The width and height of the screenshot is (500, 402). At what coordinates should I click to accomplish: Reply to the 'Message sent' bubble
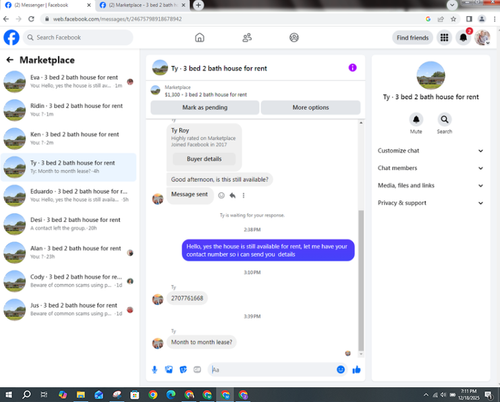pyautogui.click(x=233, y=195)
